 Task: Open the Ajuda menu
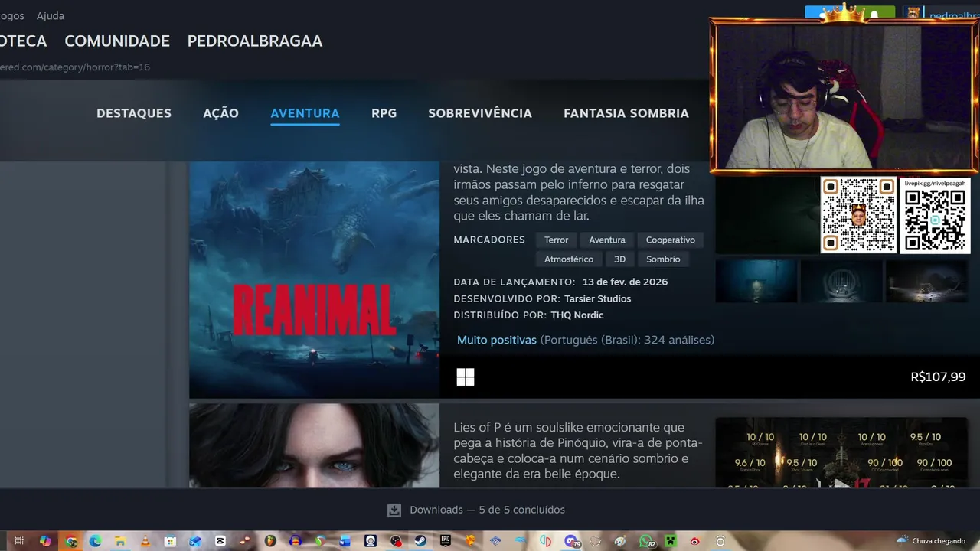pyautogui.click(x=51, y=15)
